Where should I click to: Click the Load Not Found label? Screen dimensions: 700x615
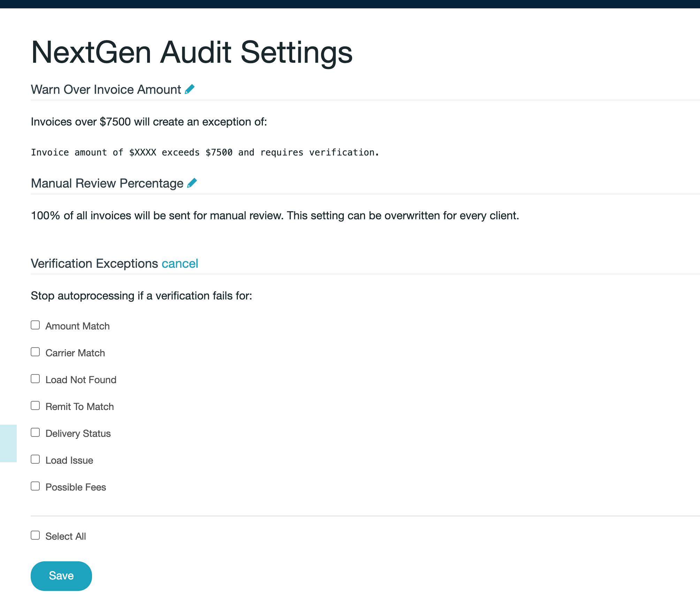[x=81, y=380]
